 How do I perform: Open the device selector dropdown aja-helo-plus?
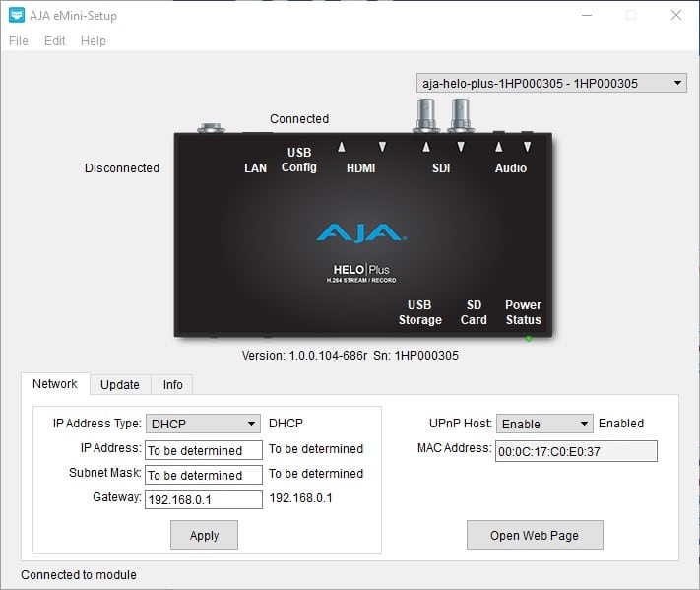coord(552,84)
